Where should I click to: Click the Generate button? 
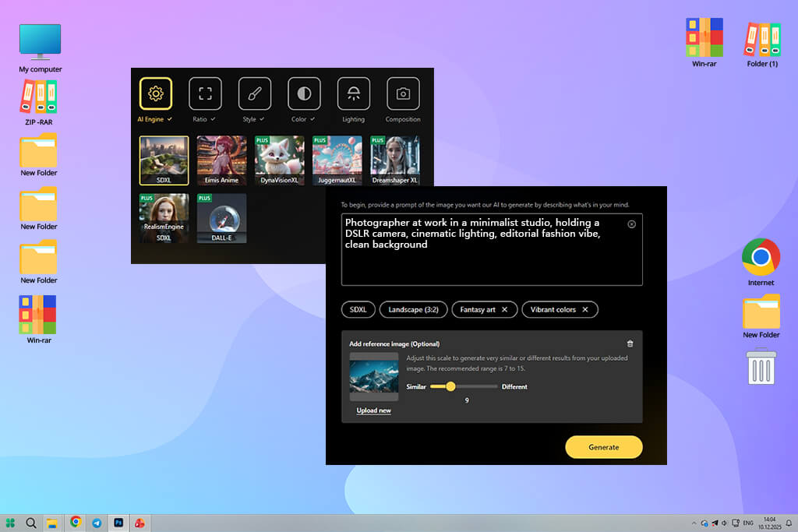click(604, 447)
